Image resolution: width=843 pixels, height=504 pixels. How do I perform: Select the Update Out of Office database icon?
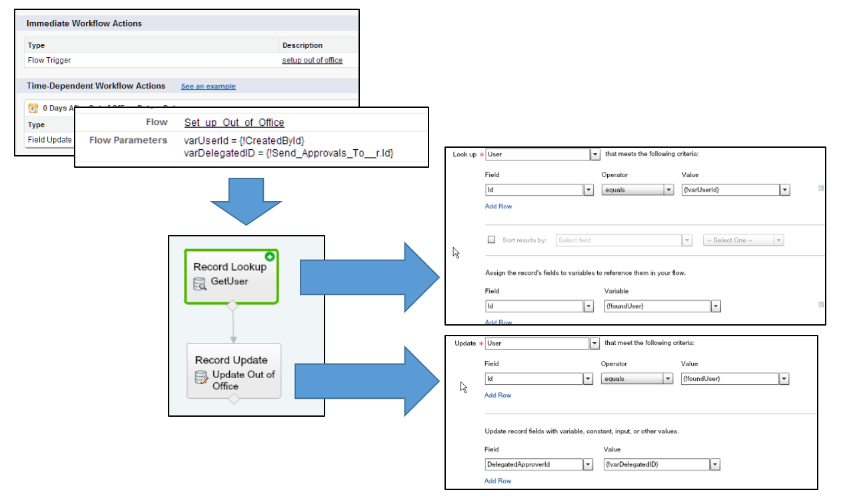201,378
